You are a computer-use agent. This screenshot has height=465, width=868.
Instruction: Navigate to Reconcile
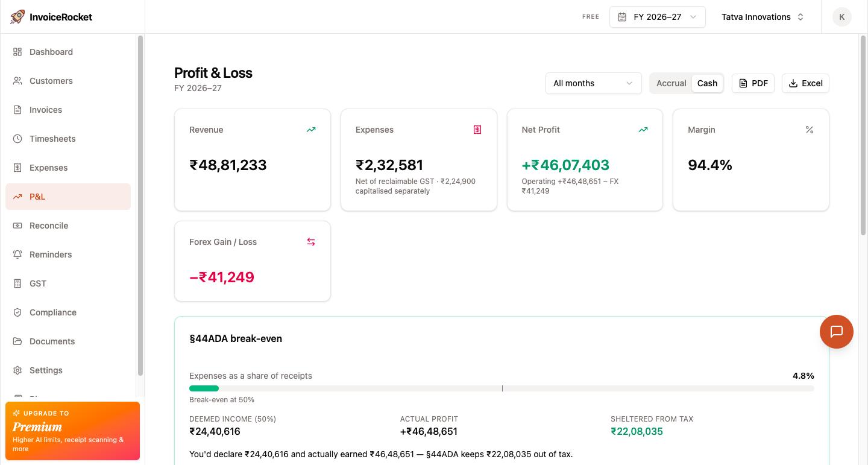(x=68, y=226)
